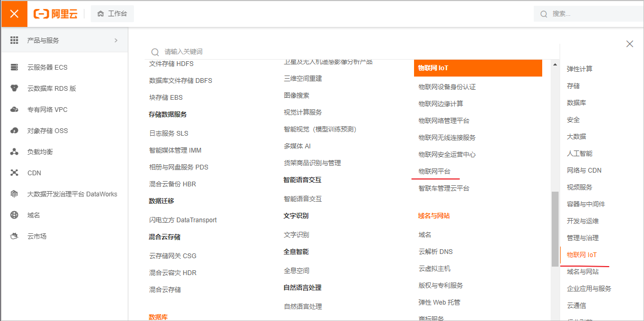Select 开发与运维 category

coord(583,221)
